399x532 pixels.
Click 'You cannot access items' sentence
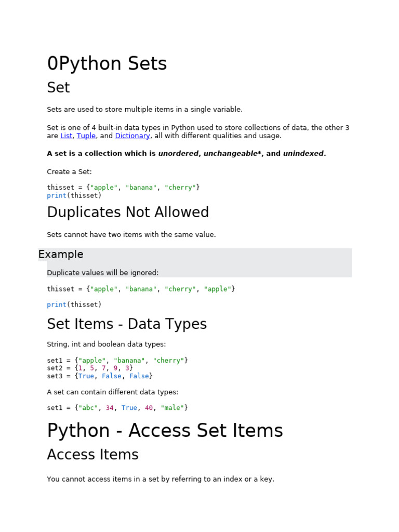pos(161,479)
